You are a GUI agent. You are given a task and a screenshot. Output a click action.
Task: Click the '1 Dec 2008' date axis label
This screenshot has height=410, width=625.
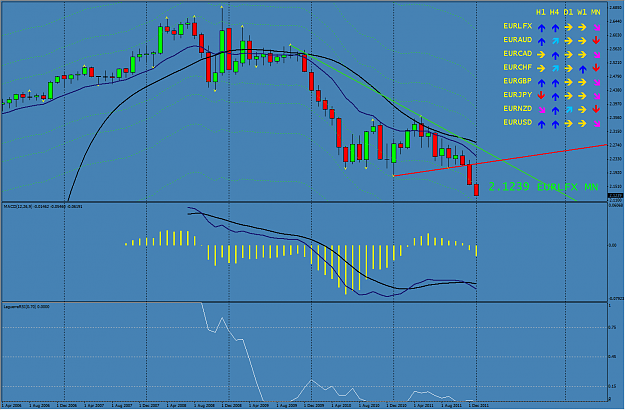pos(230,405)
